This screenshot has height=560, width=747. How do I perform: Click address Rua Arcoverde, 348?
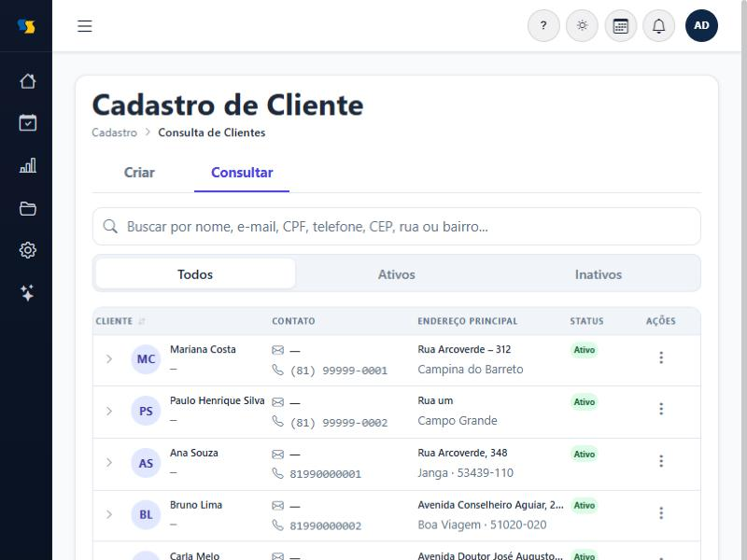462,453
